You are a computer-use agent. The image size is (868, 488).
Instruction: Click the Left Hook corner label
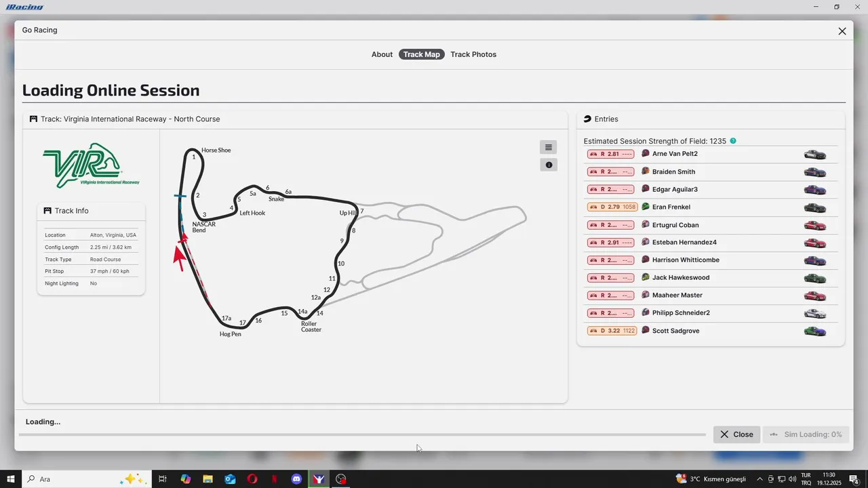point(252,213)
